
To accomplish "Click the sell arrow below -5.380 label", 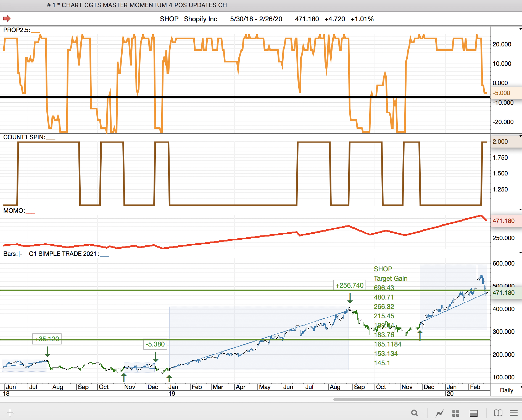I will pos(155,357).
